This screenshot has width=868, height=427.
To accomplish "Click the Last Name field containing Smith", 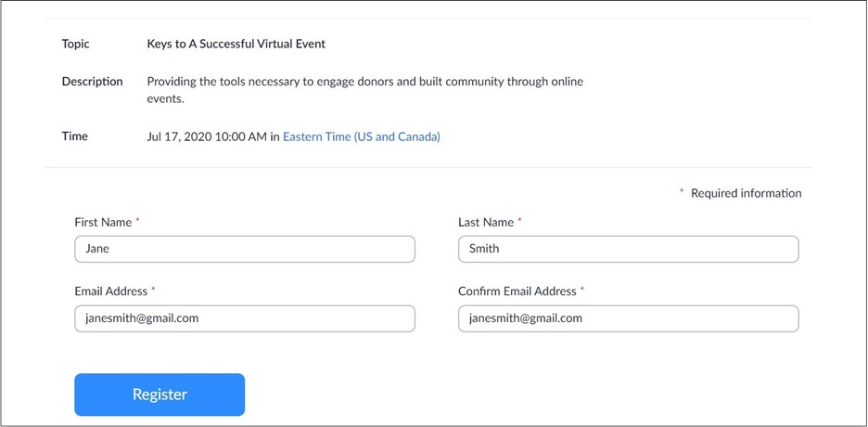I will (628, 249).
